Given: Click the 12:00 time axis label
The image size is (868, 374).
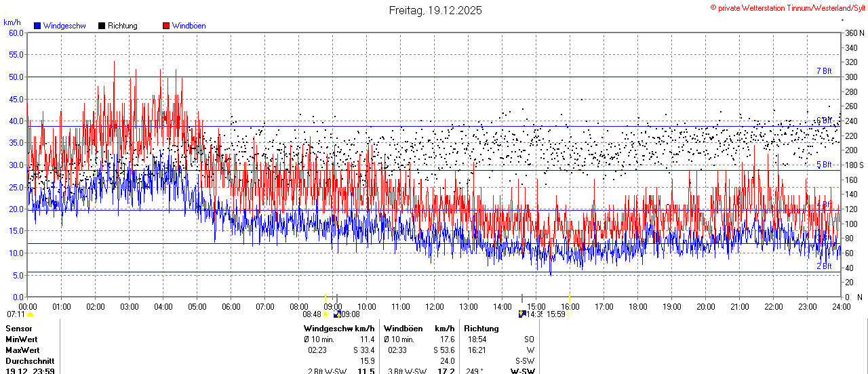Looking at the screenshot, I should coord(435,306).
